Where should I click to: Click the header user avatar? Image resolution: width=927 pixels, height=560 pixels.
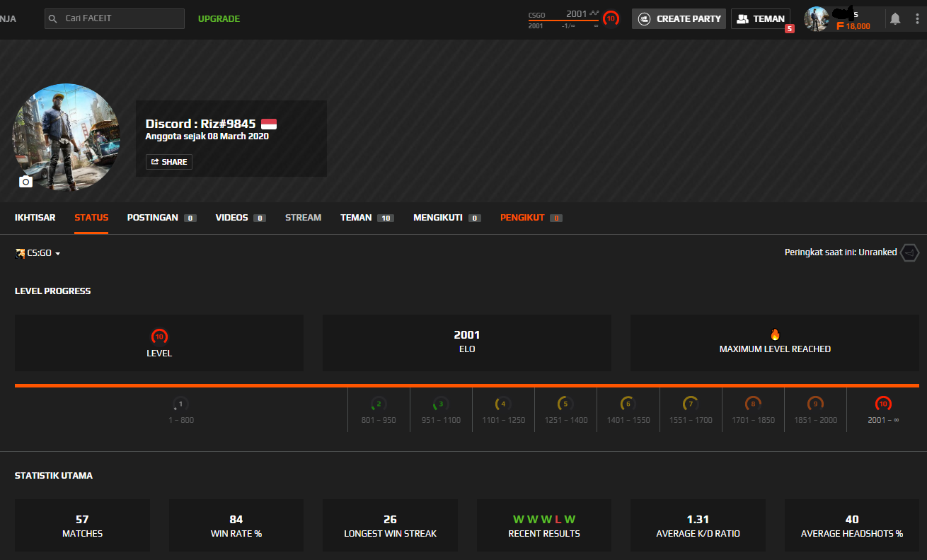[817, 19]
